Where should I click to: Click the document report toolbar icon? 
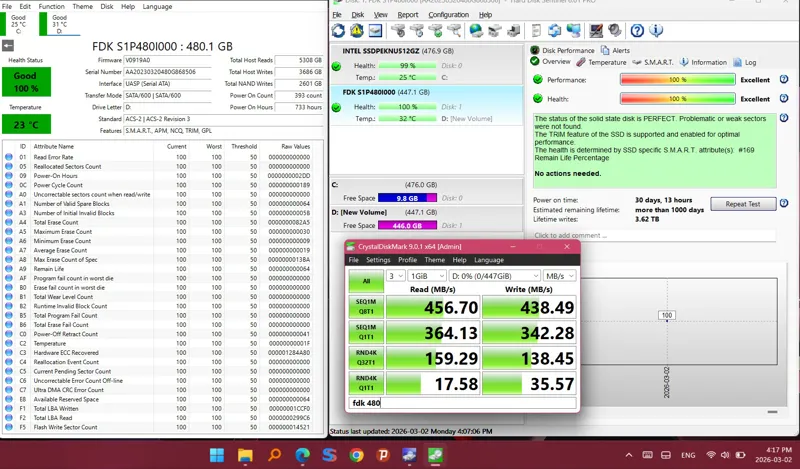point(536,31)
